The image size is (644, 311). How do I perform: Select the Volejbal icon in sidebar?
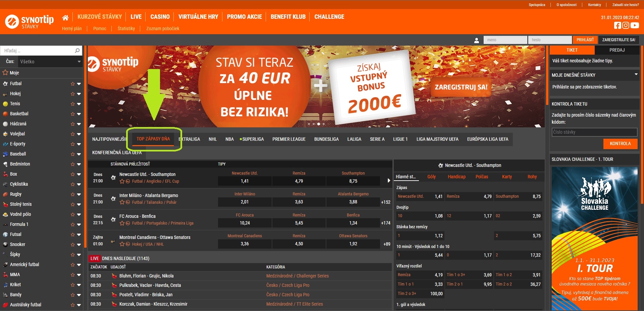[5, 134]
